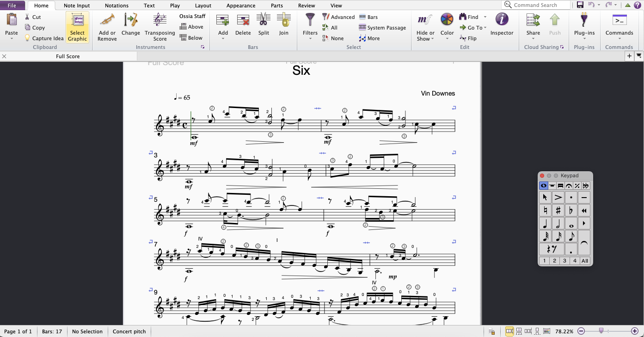
Task: Expand the Go To dropdown arrow
Action: tap(485, 28)
